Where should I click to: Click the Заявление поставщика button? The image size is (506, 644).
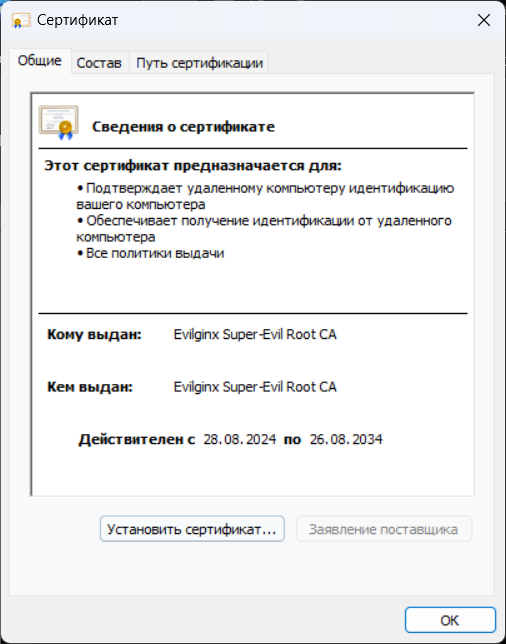pyautogui.click(x=384, y=529)
